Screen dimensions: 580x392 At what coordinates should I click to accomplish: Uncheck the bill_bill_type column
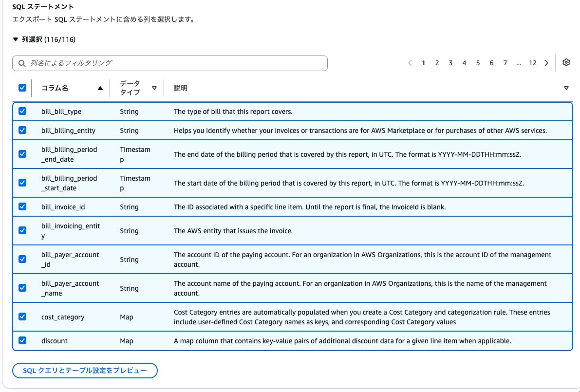pos(22,111)
